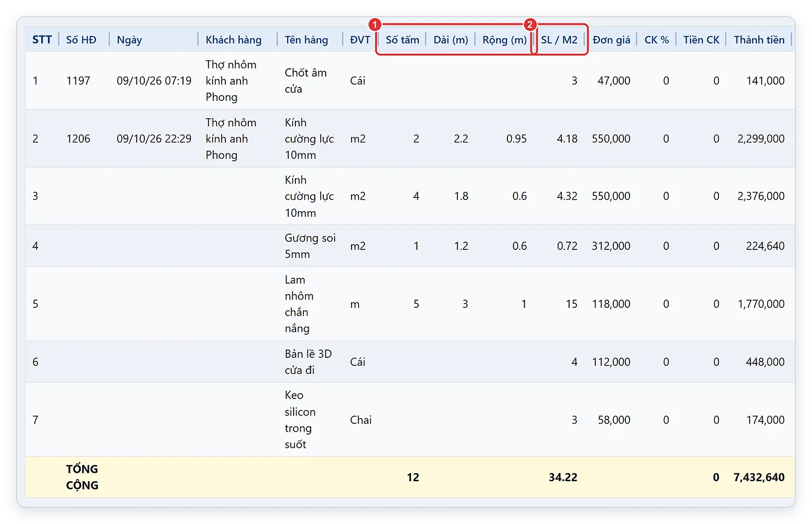Select the Khách hàng column header
Image resolution: width=812 pixels, height=524 pixels.
[233, 40]
